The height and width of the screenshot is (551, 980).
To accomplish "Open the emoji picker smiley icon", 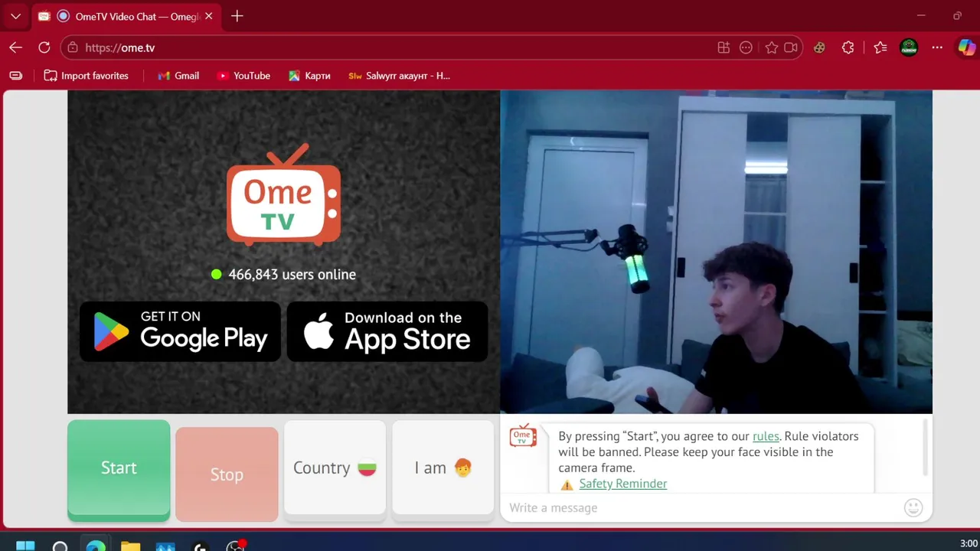I will 913,507.
